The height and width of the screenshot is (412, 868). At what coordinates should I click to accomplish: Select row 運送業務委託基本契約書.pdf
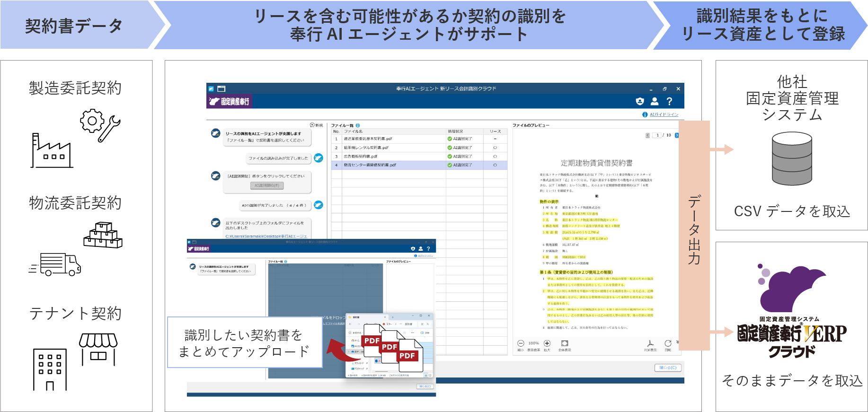coord(419,139)
